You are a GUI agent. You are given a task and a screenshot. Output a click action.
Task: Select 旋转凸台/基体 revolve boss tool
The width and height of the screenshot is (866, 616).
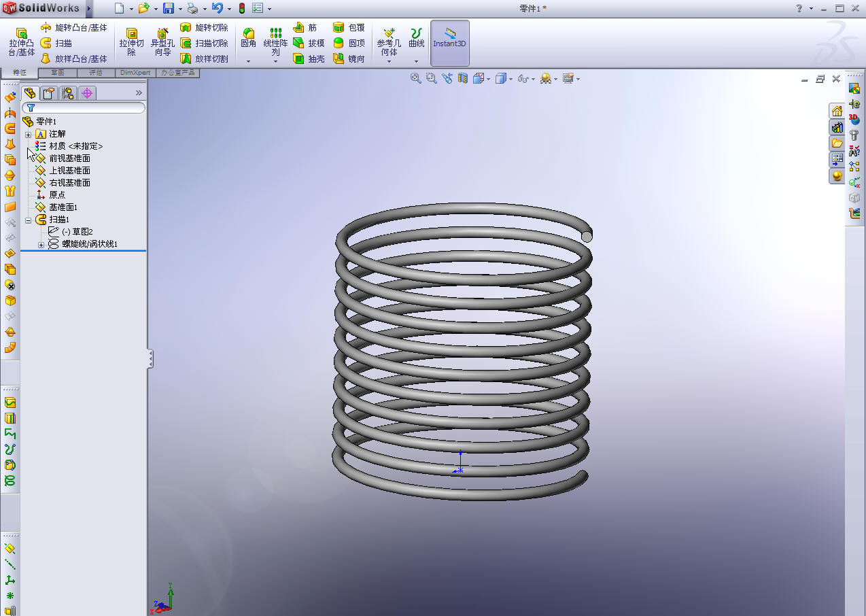coord(73,28)
